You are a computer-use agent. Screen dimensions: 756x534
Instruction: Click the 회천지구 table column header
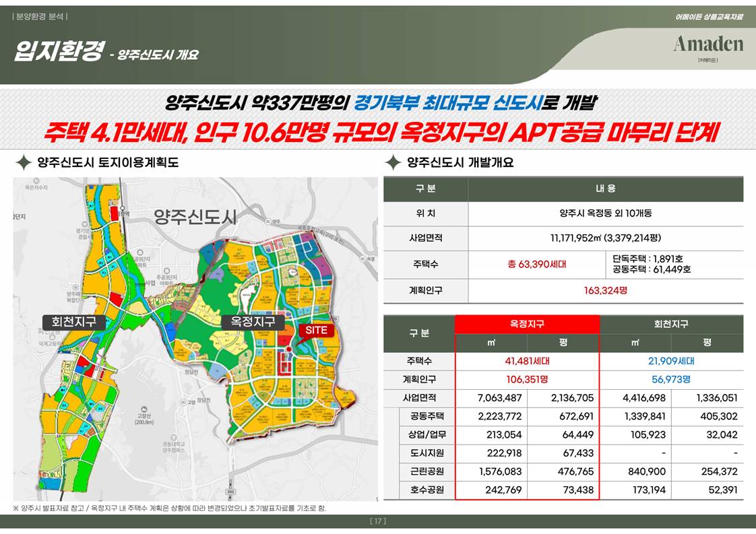click(x=671, y=324)
